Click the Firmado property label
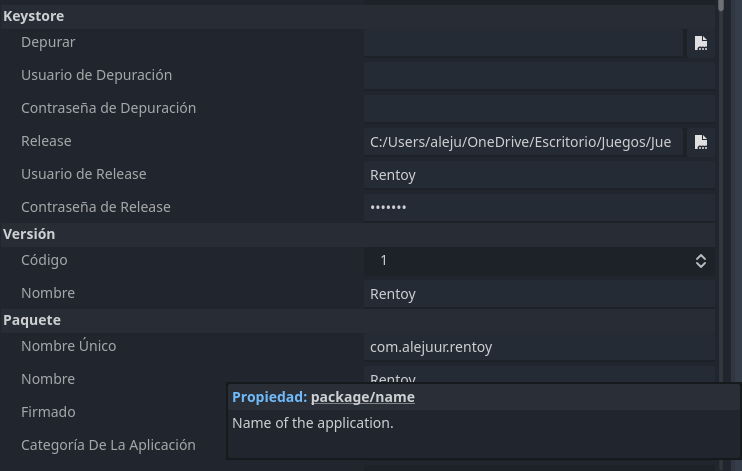This screenshot has height=471, width=742. coord(48,412)
